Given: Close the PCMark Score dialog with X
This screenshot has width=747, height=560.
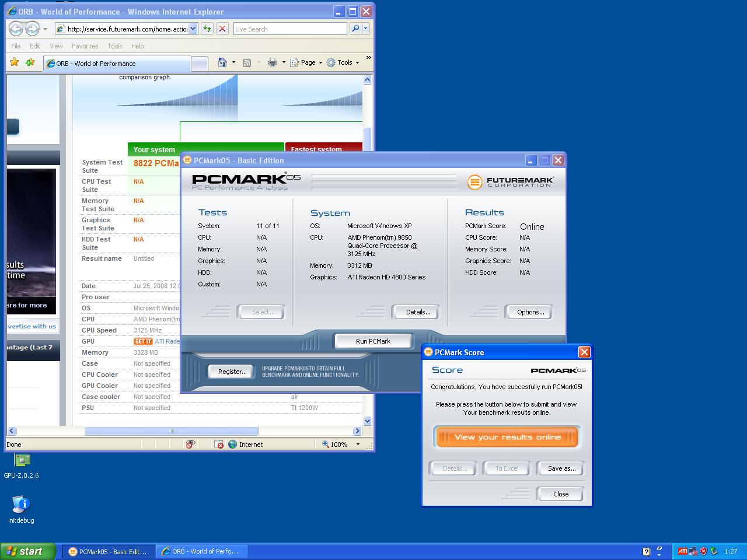Looking at the screenshot, I should [584, 352].
